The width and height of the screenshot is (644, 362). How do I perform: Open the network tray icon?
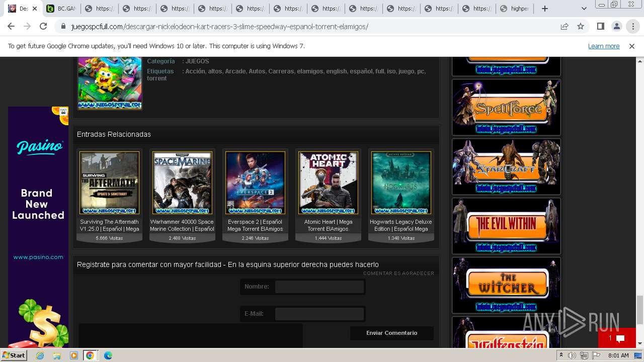pyautogui.click(x=584, y=355)
